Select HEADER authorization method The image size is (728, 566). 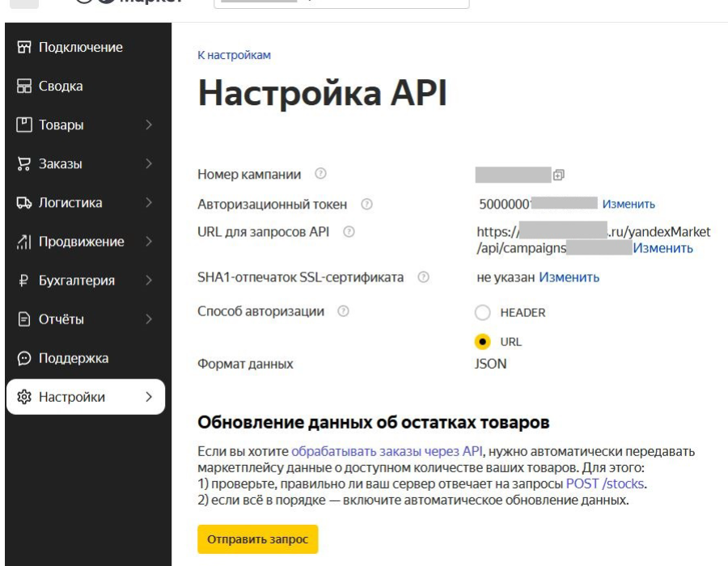point(482,313)
